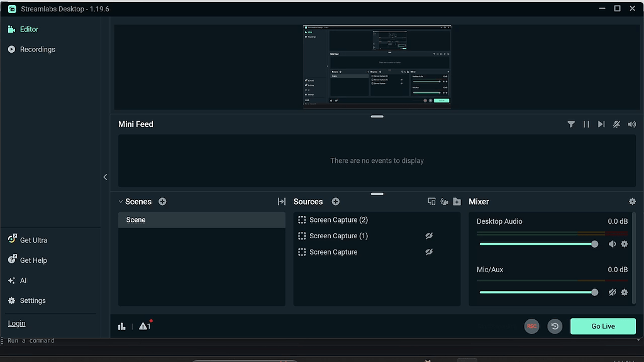Screen dimensions: 644x362
Task: Open the Mixer settings gear
Action: point(631,201)
